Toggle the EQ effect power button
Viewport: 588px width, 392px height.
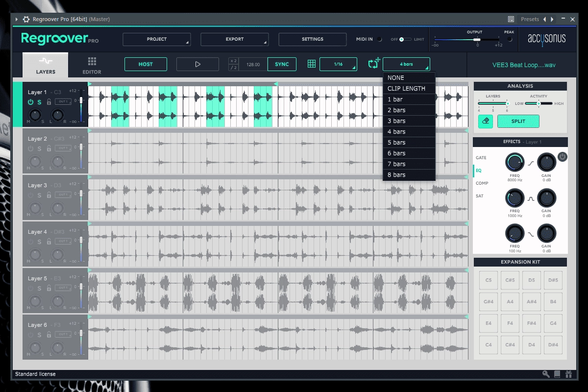(562, 157)
